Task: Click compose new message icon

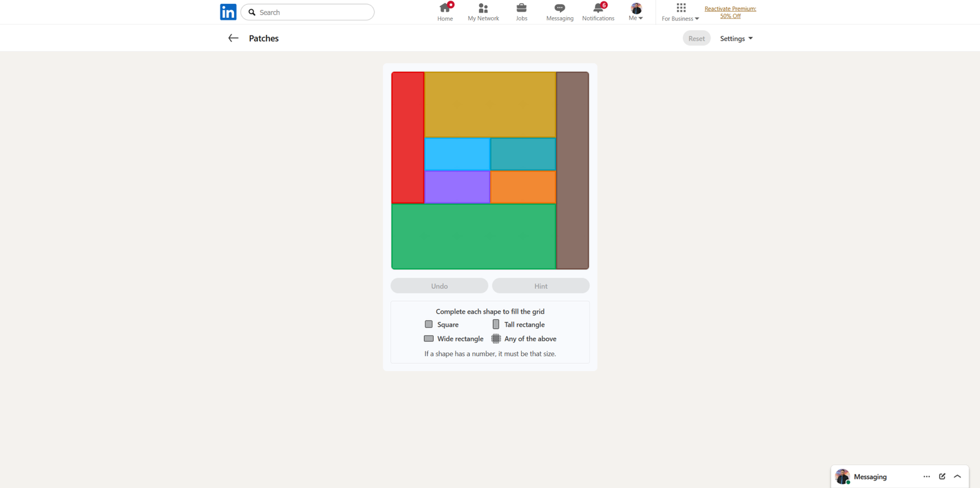Action: [x=942, y=476]
